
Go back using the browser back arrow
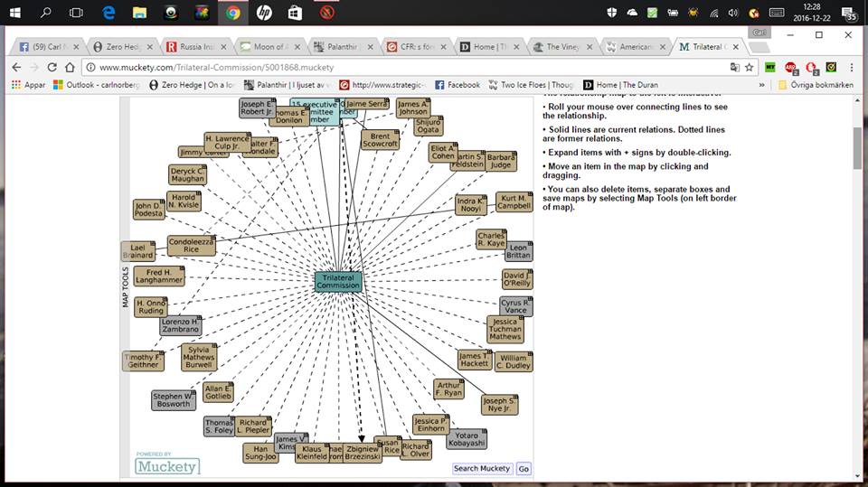coord(16,67)
